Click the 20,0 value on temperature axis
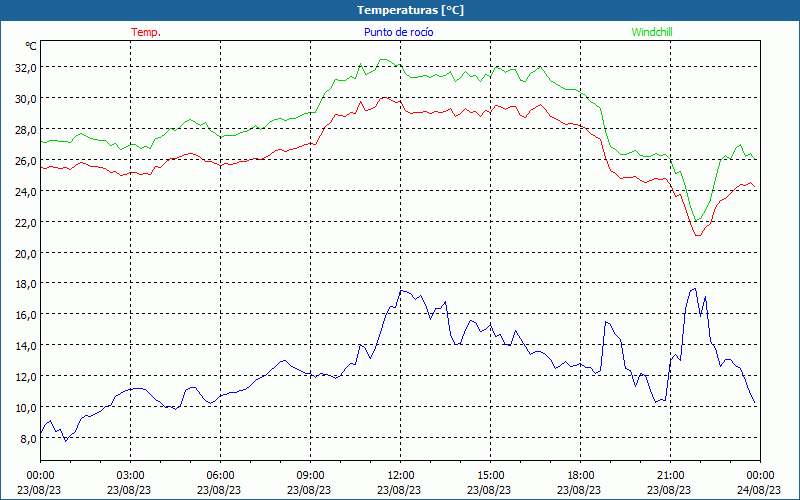The height and width of the screenshot is (500, 800). coord(26,254)
